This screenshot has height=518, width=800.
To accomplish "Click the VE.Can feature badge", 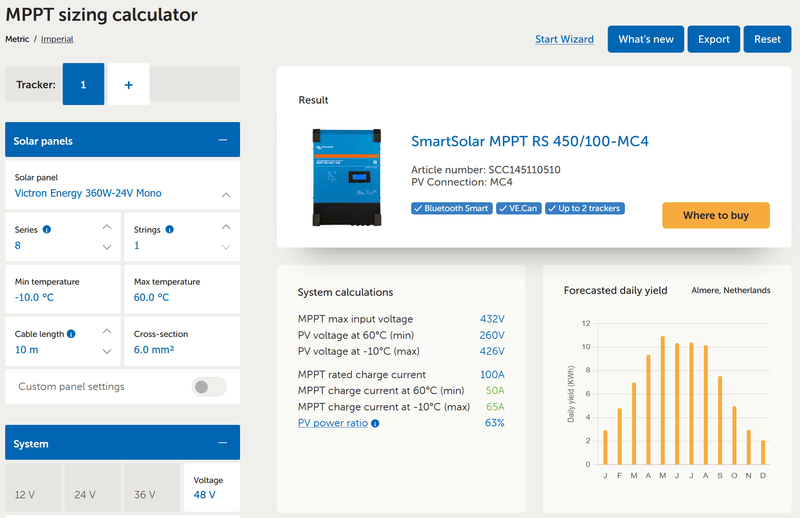I will point(518,208).
